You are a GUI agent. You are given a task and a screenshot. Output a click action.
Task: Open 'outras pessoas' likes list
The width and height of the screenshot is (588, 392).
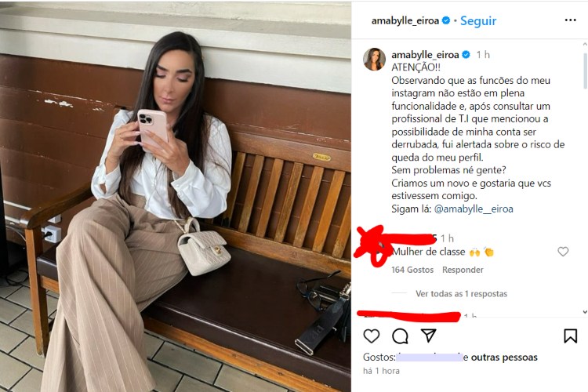(504, 358)
